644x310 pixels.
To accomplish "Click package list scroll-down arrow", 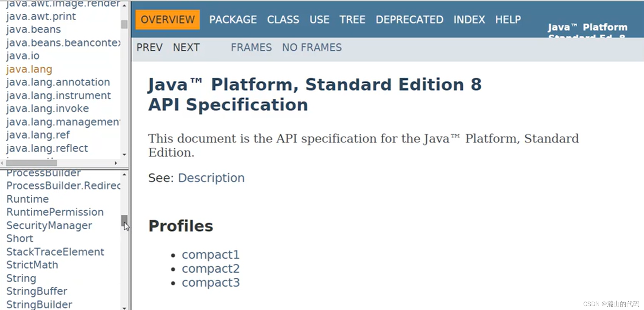I will [x=124, y=155].
